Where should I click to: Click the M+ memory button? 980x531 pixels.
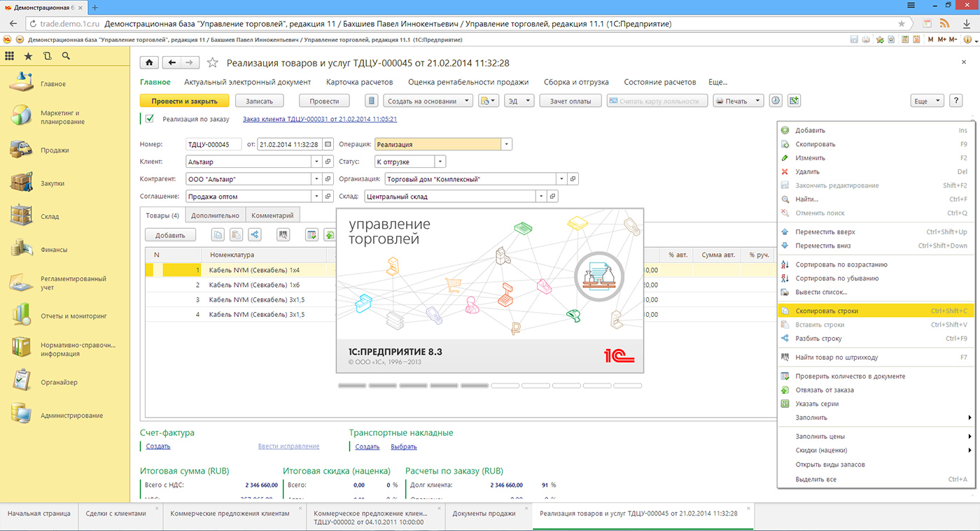click(x=942, y=40)
